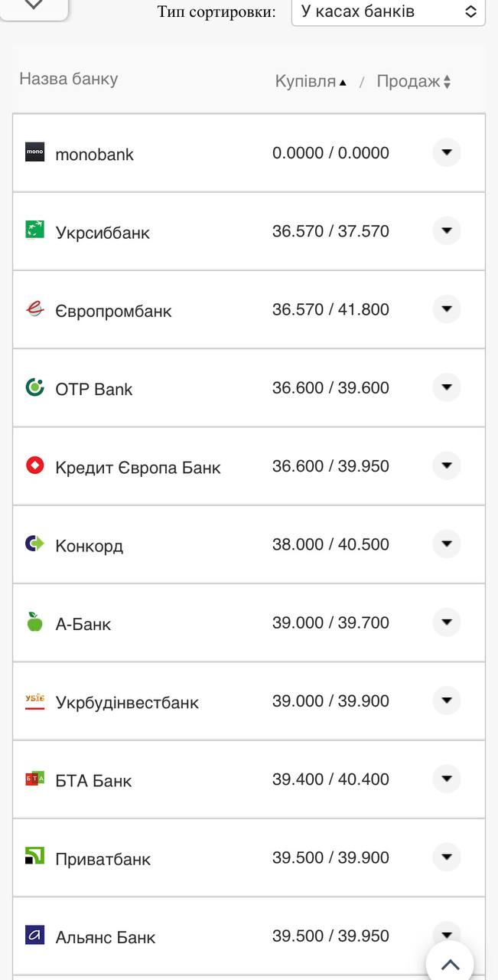This screenshot has height=980, width=498.
Task: Toggle sorting by Продаж column
Action: [x=414, y=80]
